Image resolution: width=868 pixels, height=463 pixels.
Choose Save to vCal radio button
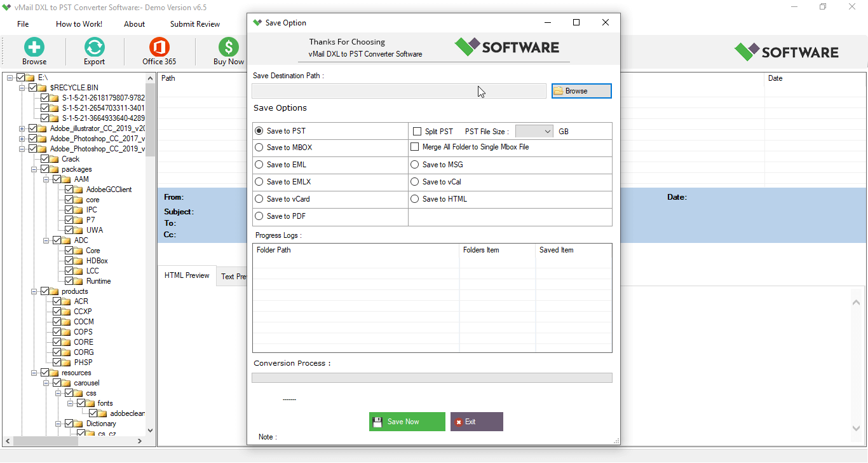[x=415, y=182]
